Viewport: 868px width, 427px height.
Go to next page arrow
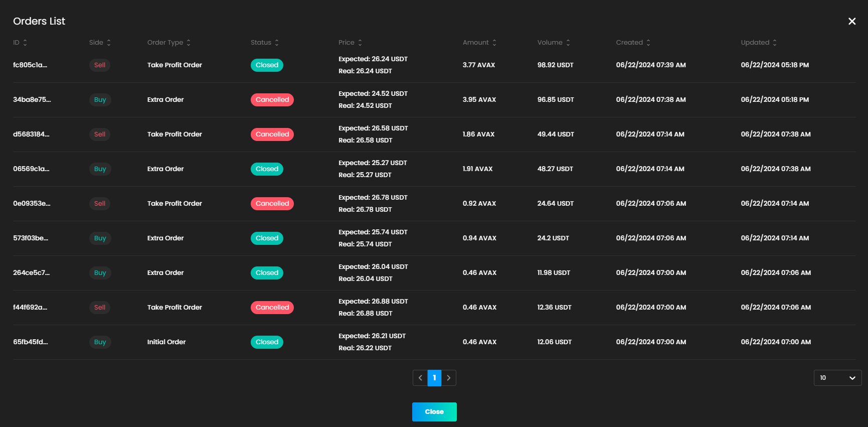coord(449,378)
